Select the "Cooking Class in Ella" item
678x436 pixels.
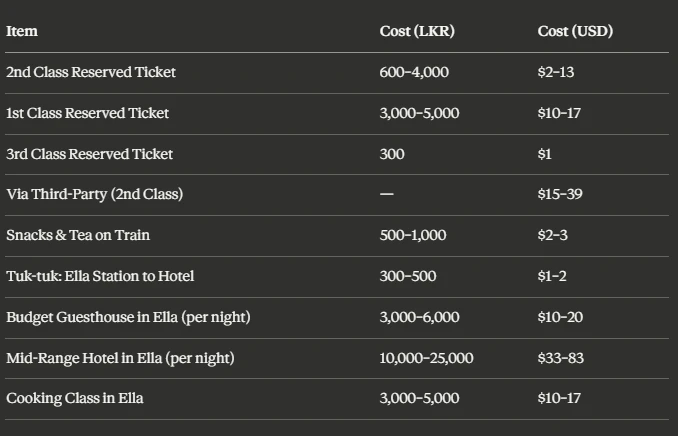[75, 398]
